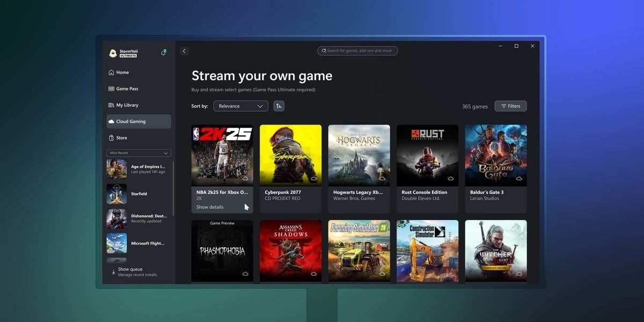Minimize the Xbox app window
Screen dimensions: 644x322
[500, 46]
